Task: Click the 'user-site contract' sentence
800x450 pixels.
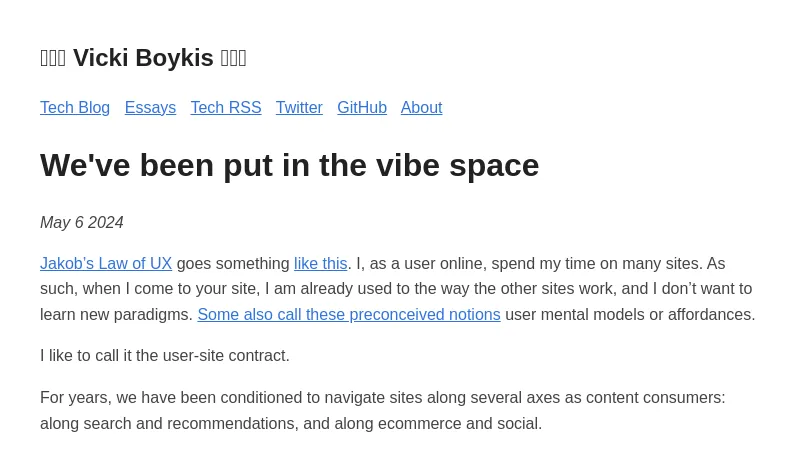Action: (165, 356)
